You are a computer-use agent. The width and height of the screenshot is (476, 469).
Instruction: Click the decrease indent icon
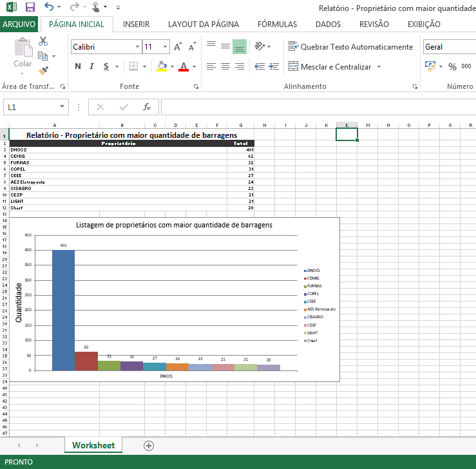260,66
